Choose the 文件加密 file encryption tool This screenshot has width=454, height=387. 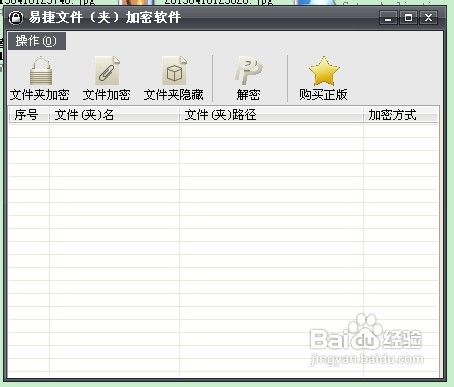tap(107, 79)
